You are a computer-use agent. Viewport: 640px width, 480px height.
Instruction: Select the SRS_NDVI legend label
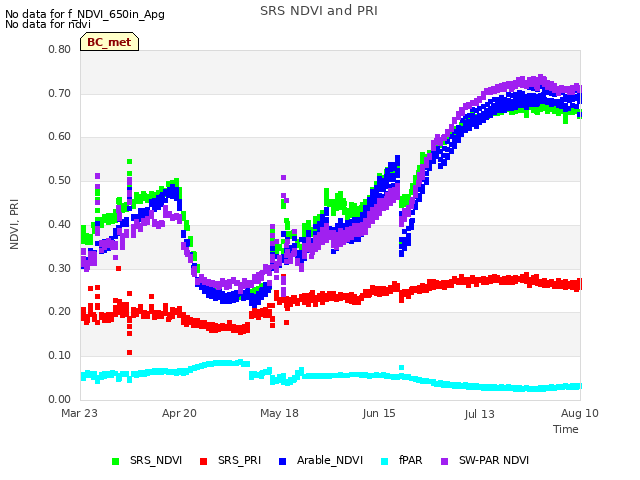tap(156, 460)
